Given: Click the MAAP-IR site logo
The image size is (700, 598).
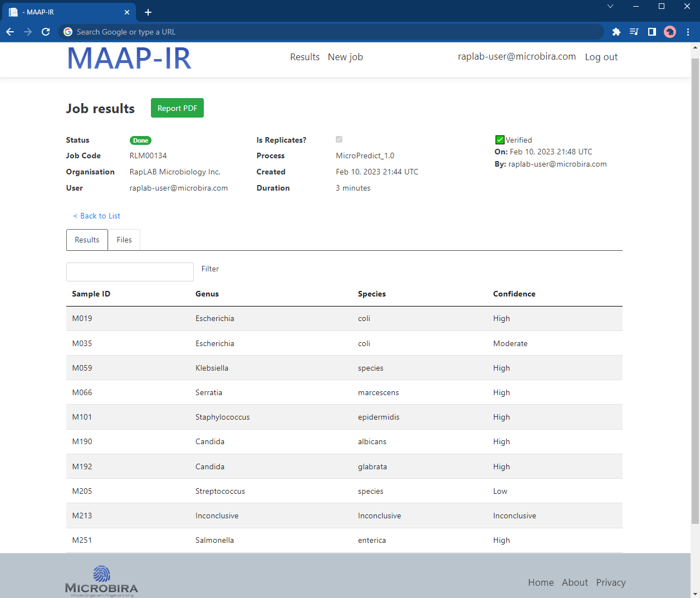Looking at the screenshot, I should coord(129,58).
